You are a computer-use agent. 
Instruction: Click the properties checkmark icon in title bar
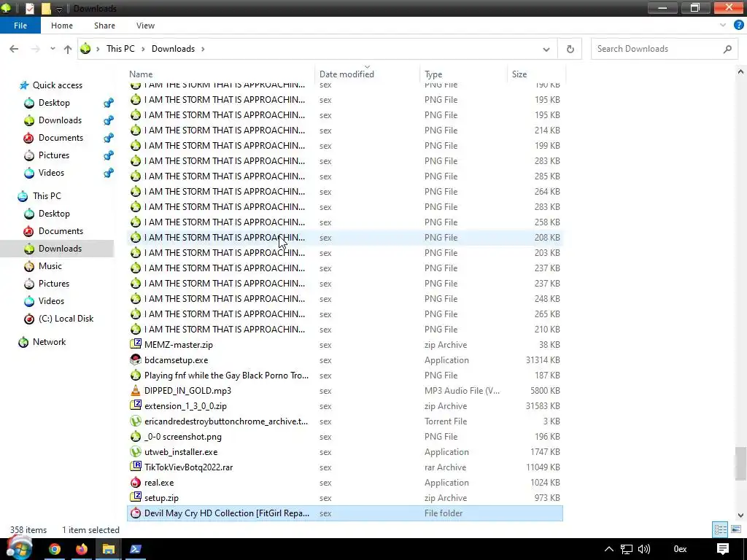coord(29,8)
